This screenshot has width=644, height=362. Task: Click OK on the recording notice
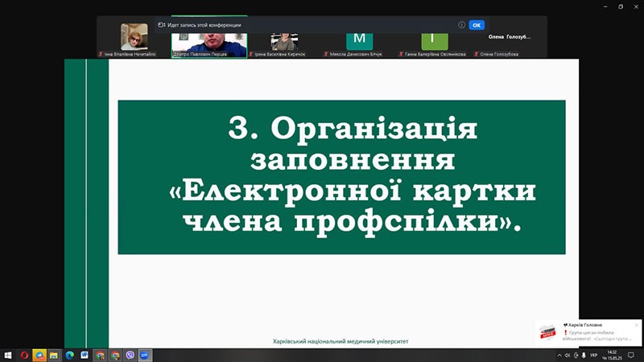(477, 25)
